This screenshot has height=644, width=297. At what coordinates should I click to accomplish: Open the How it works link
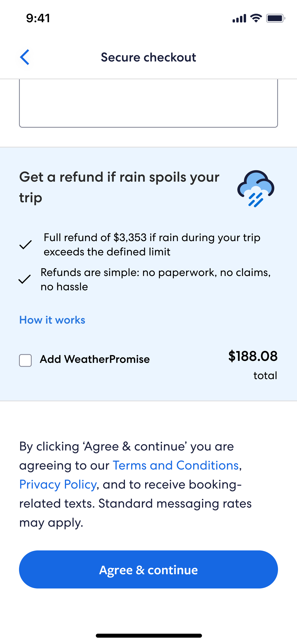[52, 320]
